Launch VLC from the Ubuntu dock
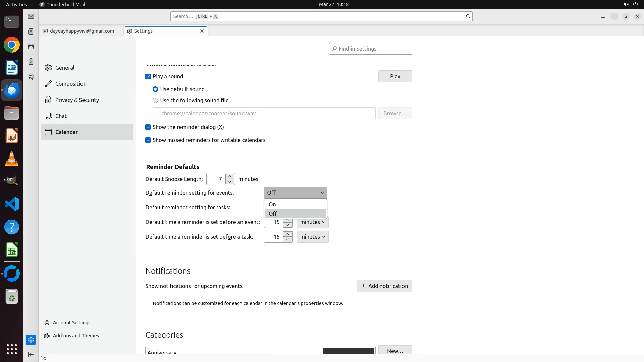This screenshot has width=644, height=362. 12,159
